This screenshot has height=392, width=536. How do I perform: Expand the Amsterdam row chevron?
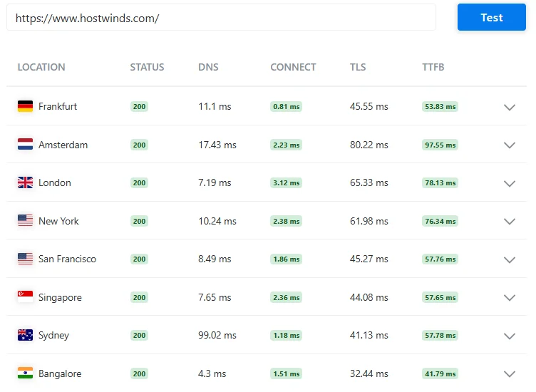pyautogui.click(x=510, y=145)
